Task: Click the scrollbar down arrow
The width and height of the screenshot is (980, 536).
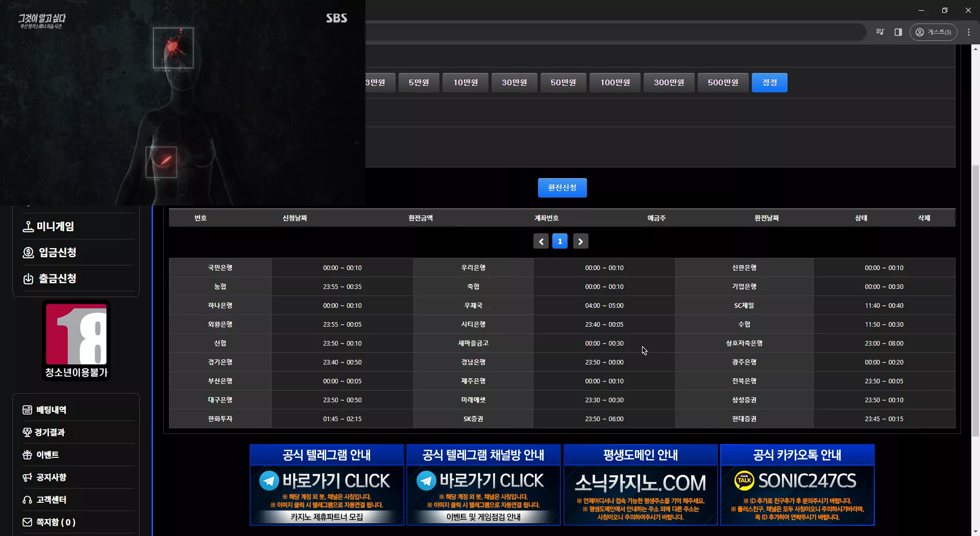Action: [x=975, y=531]
